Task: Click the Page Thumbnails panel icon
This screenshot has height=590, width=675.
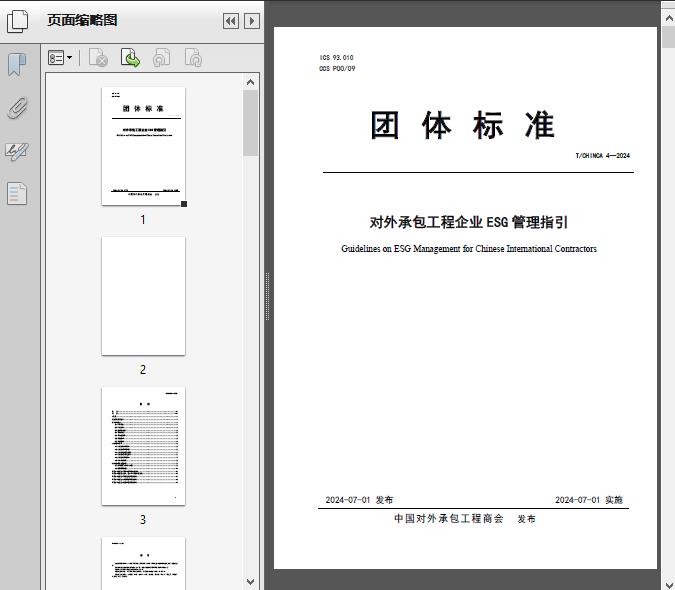Action: (x=17, y=21)
